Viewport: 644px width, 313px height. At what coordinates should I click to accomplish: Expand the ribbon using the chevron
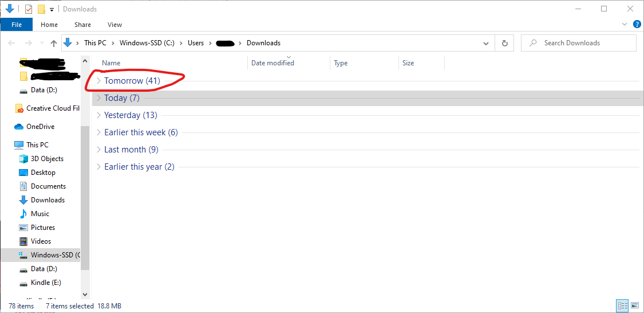tap(625, 25)
